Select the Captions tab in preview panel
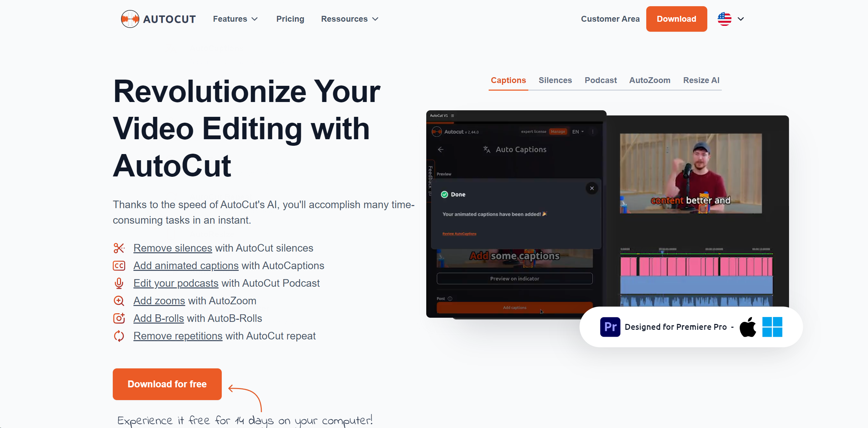 (x=508, y=80)
